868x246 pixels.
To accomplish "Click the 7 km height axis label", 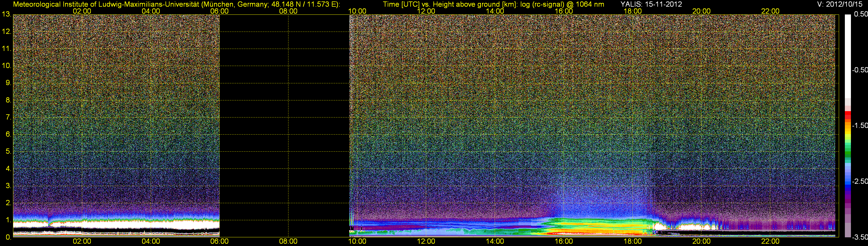I will pos(8,117).
